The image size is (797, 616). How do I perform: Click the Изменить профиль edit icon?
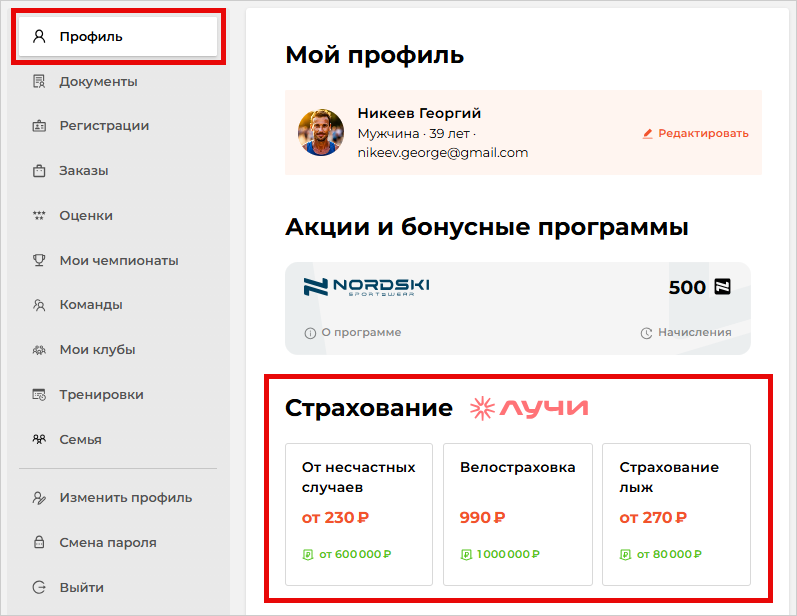(39, 498)
